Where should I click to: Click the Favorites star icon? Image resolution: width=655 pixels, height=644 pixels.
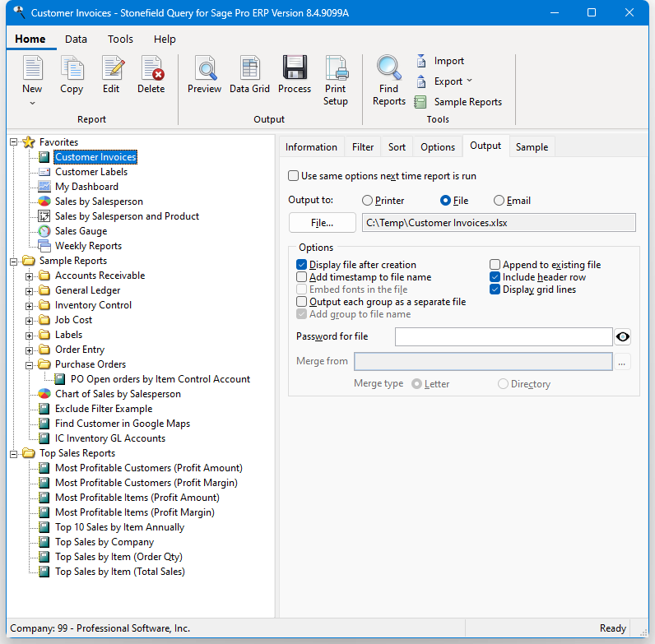tap(29, 142)
